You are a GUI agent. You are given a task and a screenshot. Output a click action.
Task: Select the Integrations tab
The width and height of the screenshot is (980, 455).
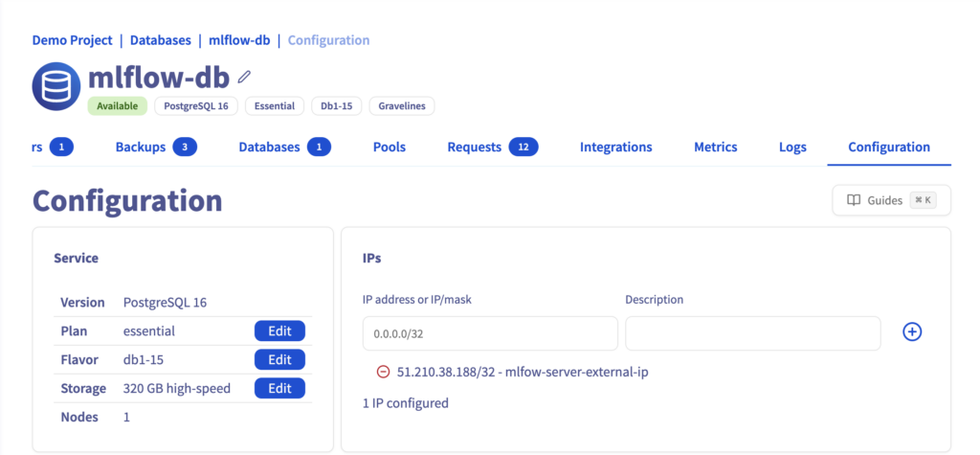coord(615,148)
